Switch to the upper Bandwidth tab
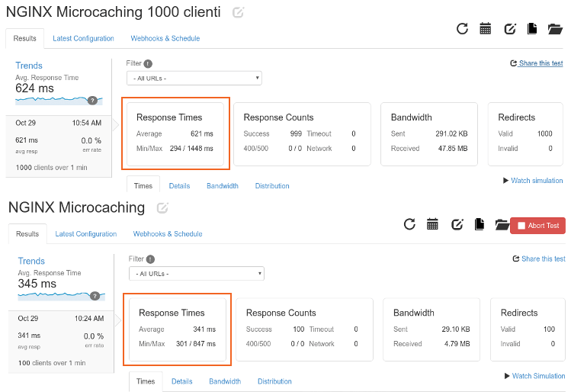The image size is (571, 392). click(223, 186)
